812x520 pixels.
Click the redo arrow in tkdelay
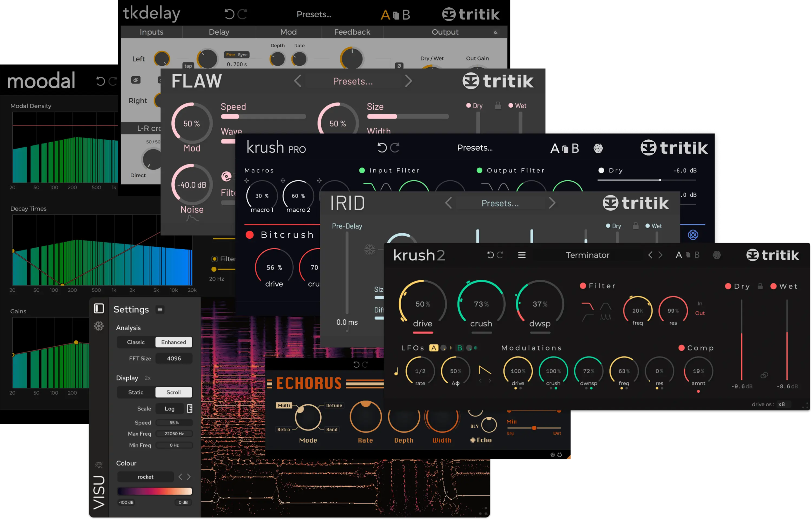[243, 14]
